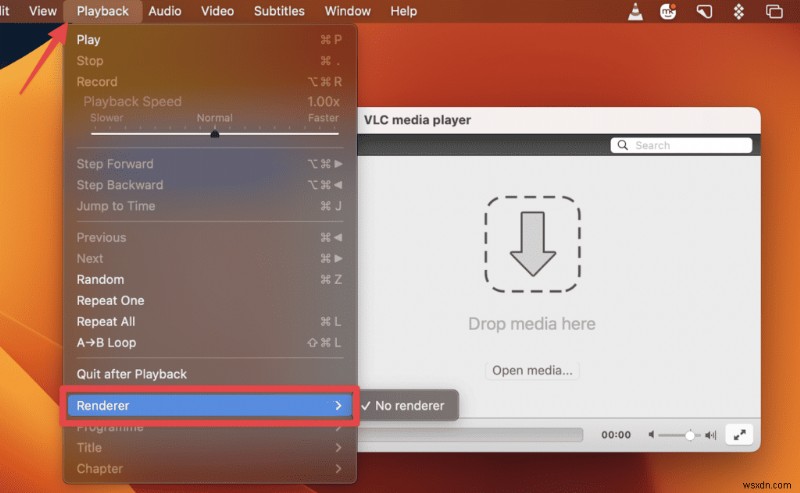Open the Dropbox menu bar icon

pyautogui.click(x=739, y=11)
